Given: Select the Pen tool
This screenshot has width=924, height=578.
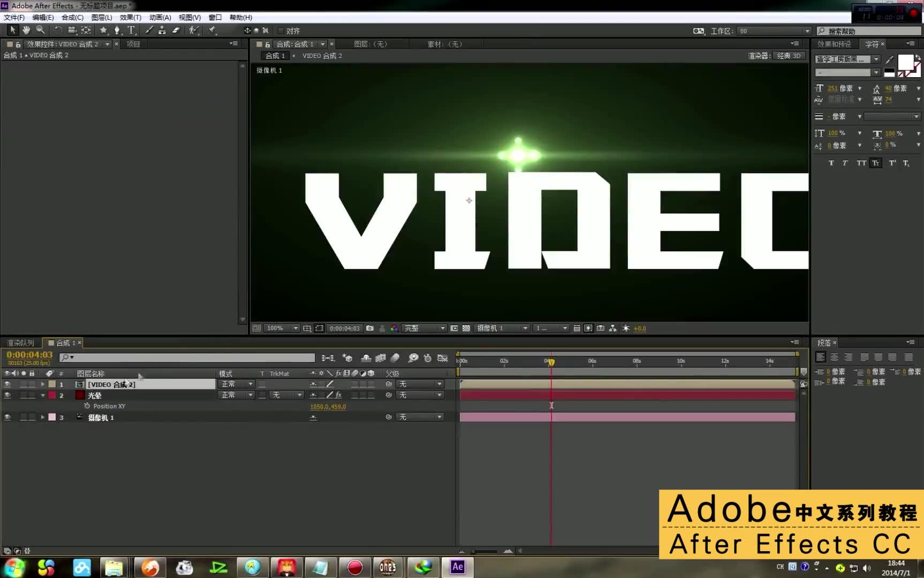Looking at the screenshot, I should pos(117,30).
